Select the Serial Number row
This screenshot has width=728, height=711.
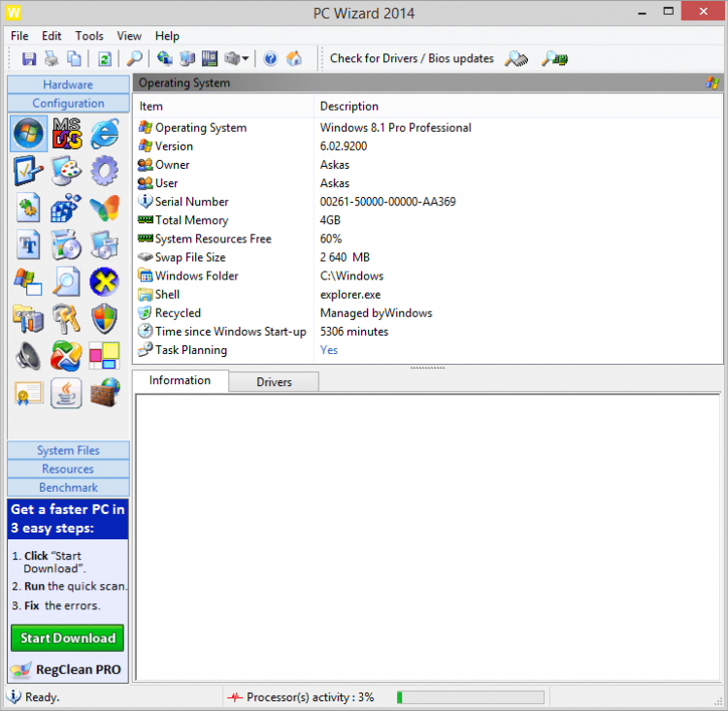pyautogui.click(x=428, y=202)
